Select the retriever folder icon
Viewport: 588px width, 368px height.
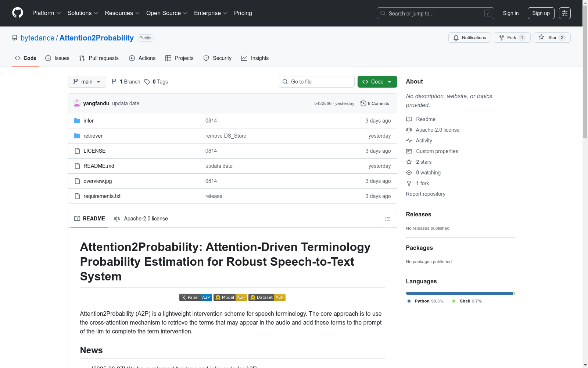tap(77, 136)
